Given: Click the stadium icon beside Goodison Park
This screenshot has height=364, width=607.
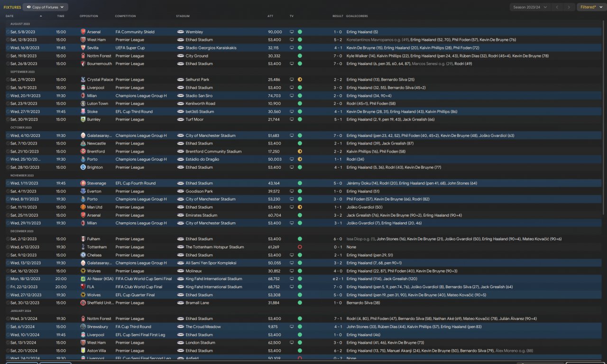Looking at the screenshot, I should click(180, 191).
